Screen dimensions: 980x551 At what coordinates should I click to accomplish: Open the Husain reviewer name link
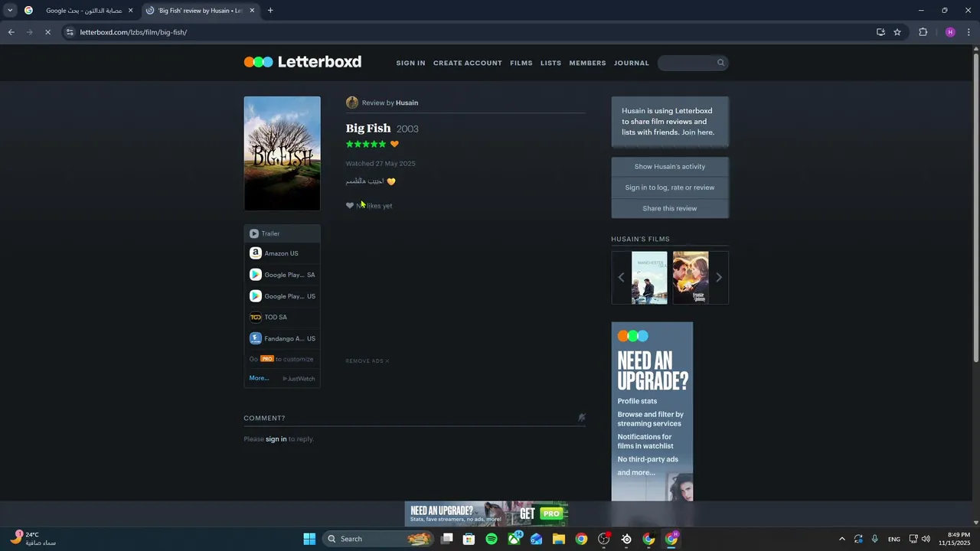tap(407, 103)
